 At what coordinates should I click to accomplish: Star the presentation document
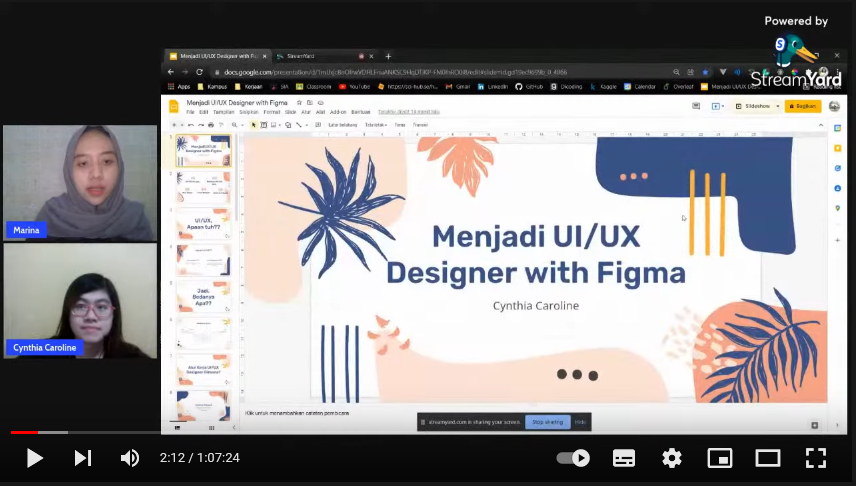(299, 103)
